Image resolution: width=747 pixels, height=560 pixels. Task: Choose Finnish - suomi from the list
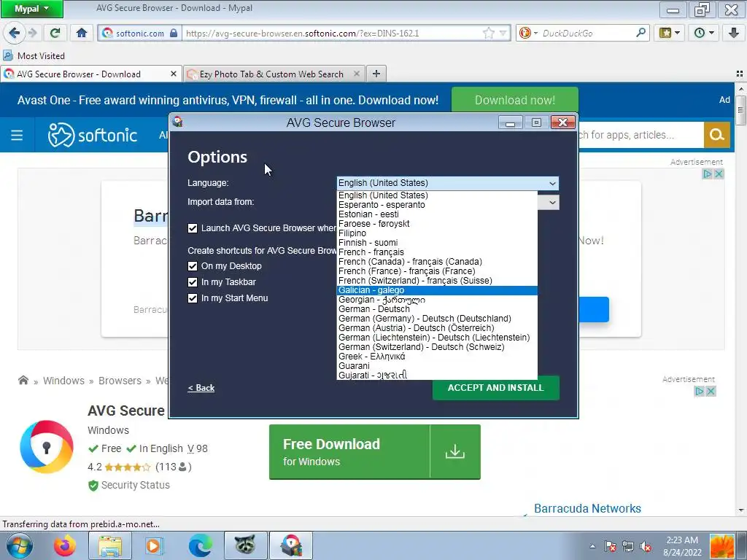(x=437, y=243)
